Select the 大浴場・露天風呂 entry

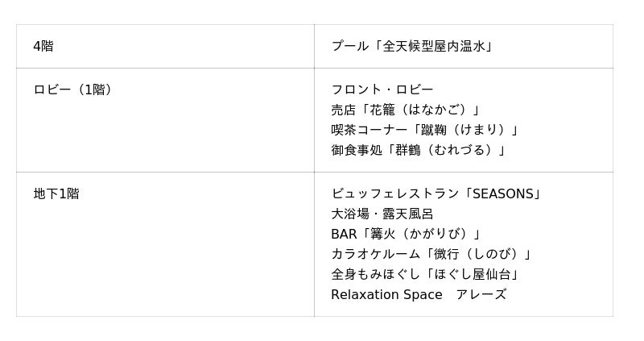[382, 214]
